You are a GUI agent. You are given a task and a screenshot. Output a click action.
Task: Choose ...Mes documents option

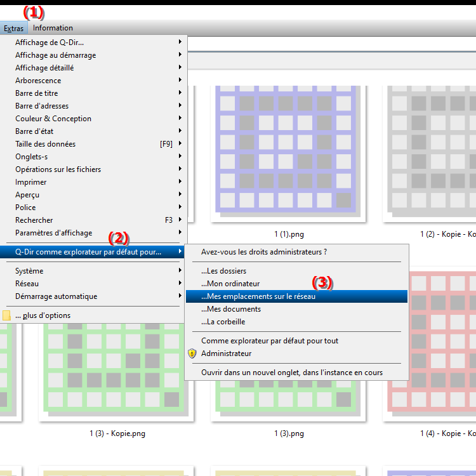click(296, 309)
